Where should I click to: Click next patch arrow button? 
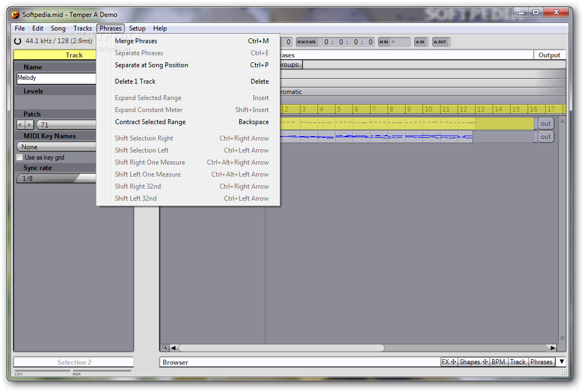point(30,125)
